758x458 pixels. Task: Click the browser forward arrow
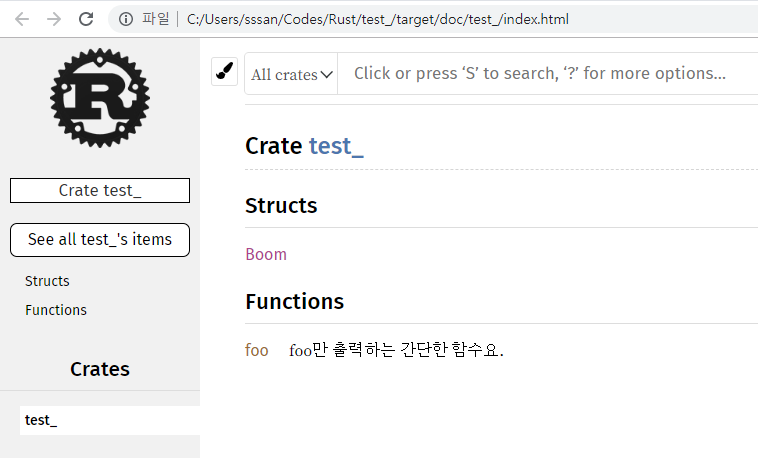(x=54, y=19)
